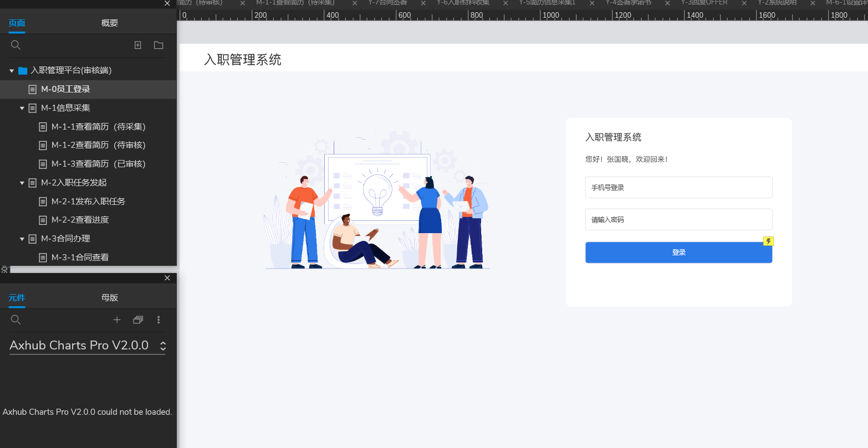Click the add folder icon
This screenshot has height=448, width=868.
click(x=159, y=45)
